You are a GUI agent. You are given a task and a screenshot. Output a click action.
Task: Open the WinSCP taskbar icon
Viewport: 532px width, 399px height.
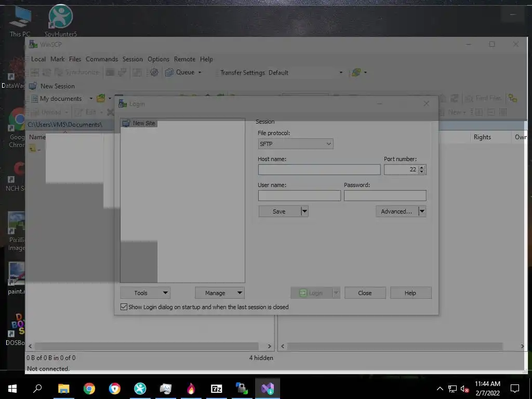pyautogui.click(x=242, y=389)
